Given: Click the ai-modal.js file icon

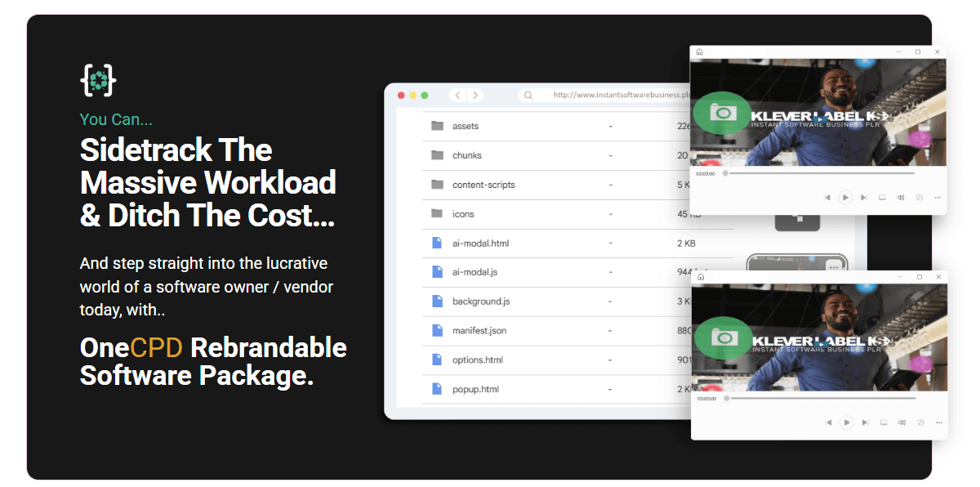Looking at the screenshot, I should [437, 272].
